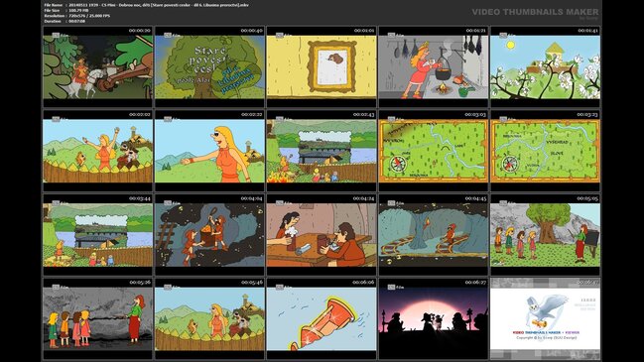
Task: Open the cooking cauldron thumbnail at 00:01:21
Action: click(434, 66)
